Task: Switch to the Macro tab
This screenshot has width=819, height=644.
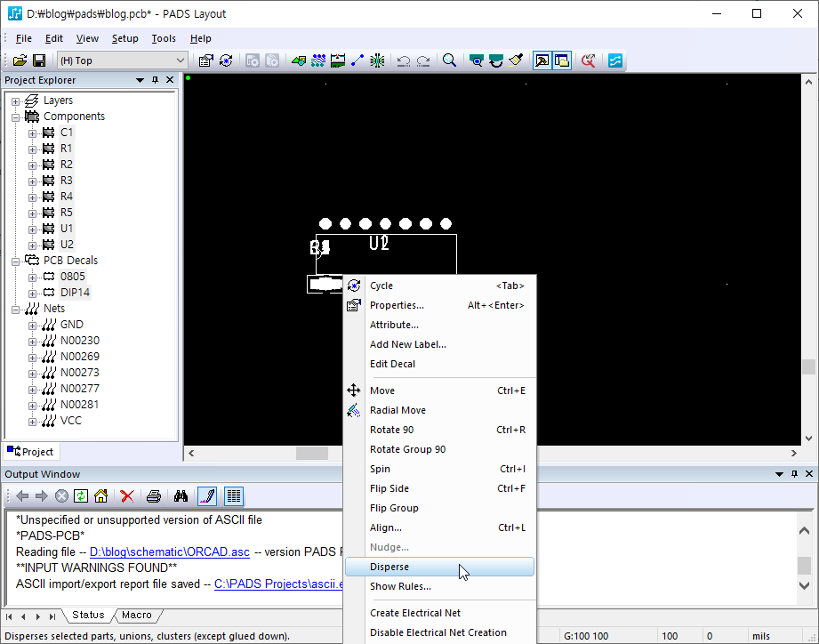Action: point(137,616)
